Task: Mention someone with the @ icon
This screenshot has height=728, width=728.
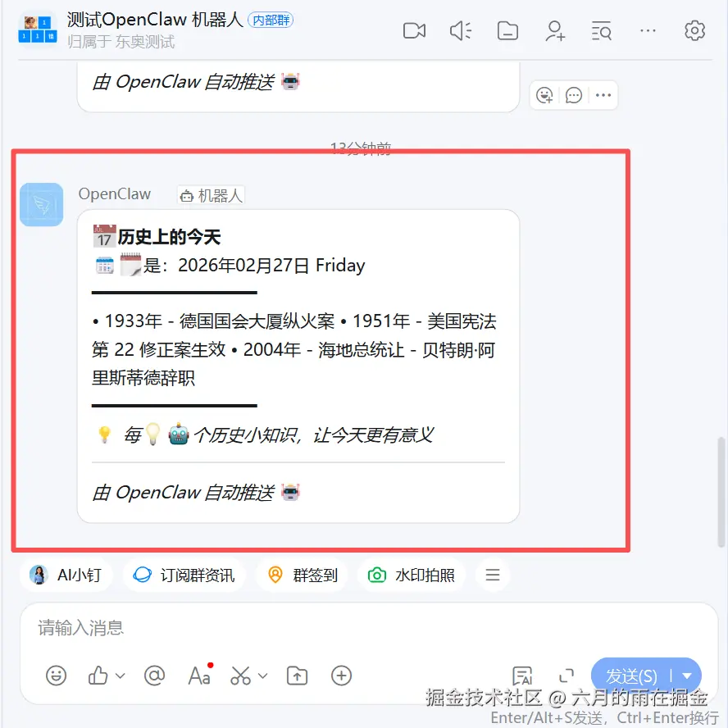Action: tap(154, 676)
